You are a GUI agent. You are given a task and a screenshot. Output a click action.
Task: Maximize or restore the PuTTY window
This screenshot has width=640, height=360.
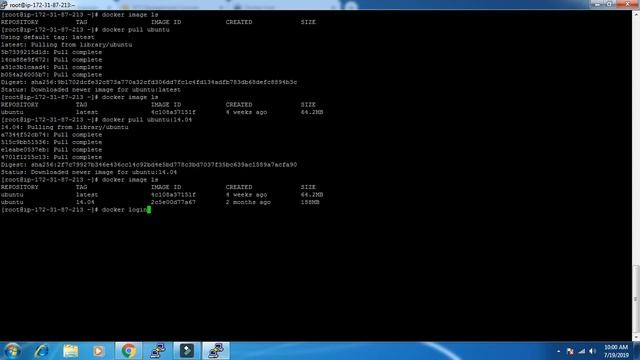pos(610,4)
